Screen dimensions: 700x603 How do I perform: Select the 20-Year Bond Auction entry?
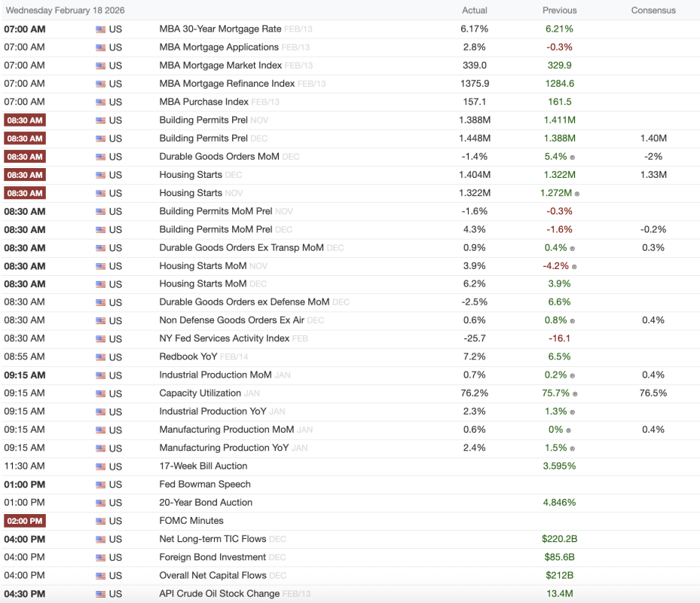pos(206,503)
